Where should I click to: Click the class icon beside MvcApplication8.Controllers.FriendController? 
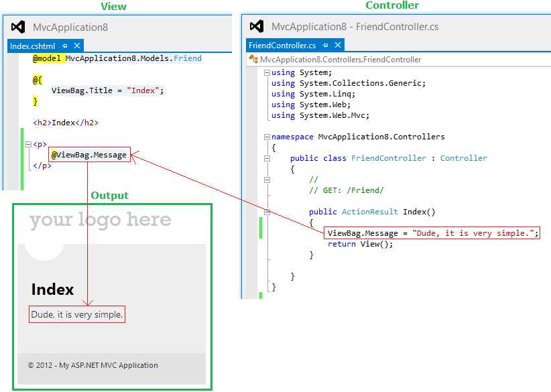tap(253, 59)
